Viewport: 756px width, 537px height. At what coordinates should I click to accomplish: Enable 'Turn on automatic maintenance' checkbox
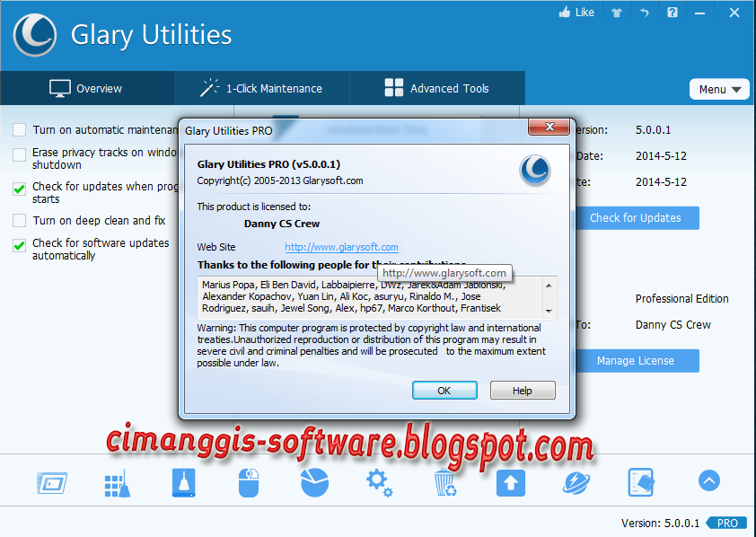[x=19, y=129]
